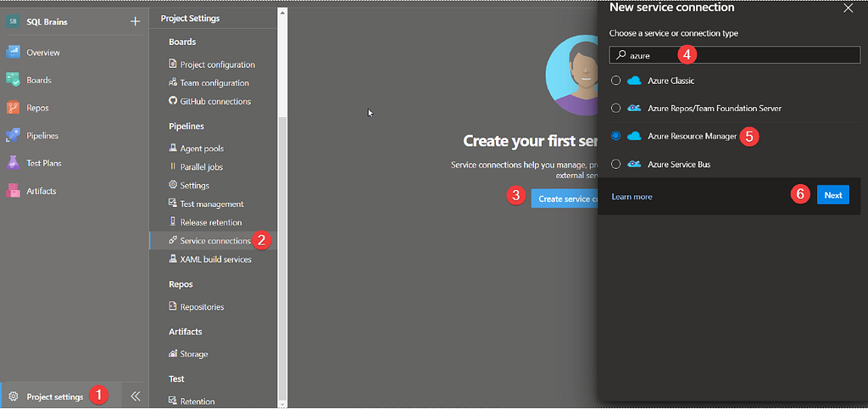The width and height of the screenshot is (868, 409).
Task: Click the Service connections plug icon
Action: pyautogui.click(x=172, y=240)
